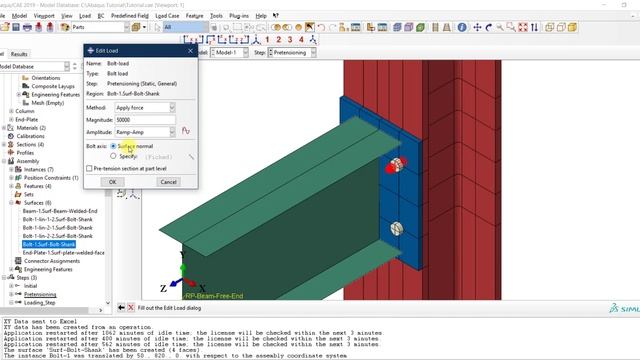Select Pretensioning step in tree

pyautogui.click(x=40, y=294)
